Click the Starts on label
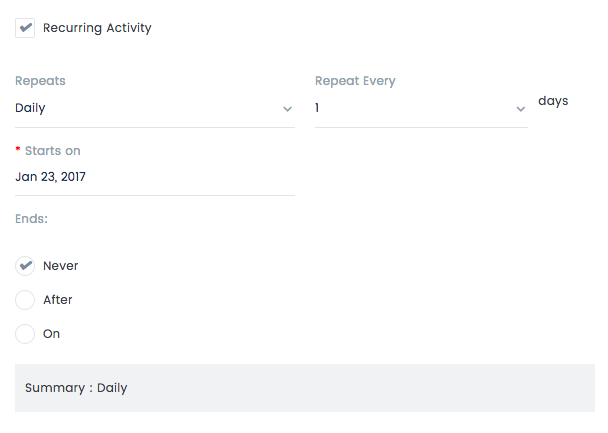This screenshot has height=433, width=608. [x=53, y=150]
